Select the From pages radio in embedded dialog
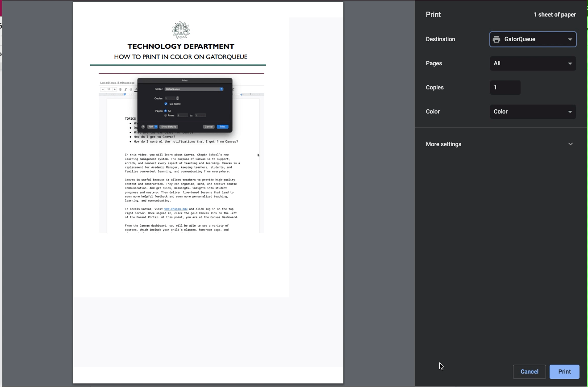The height and width of the screenshot is (387, 588). tap(165, 115)
